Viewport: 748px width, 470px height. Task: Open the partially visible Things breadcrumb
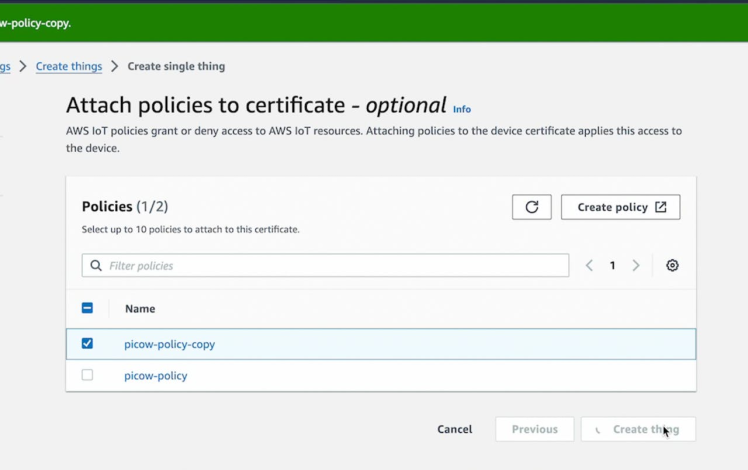pos(5,67)
